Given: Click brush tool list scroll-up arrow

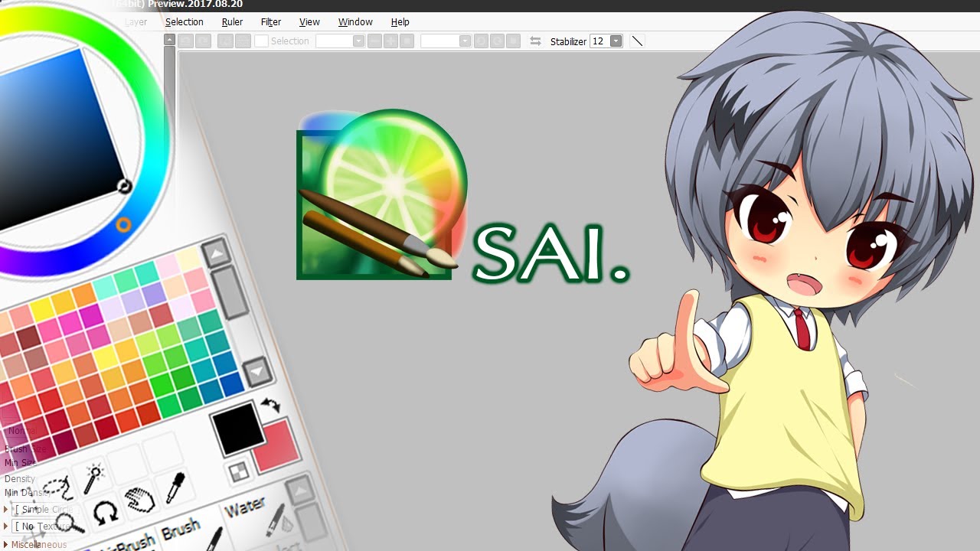Looking at the screenshot, I should click(299, 490).
